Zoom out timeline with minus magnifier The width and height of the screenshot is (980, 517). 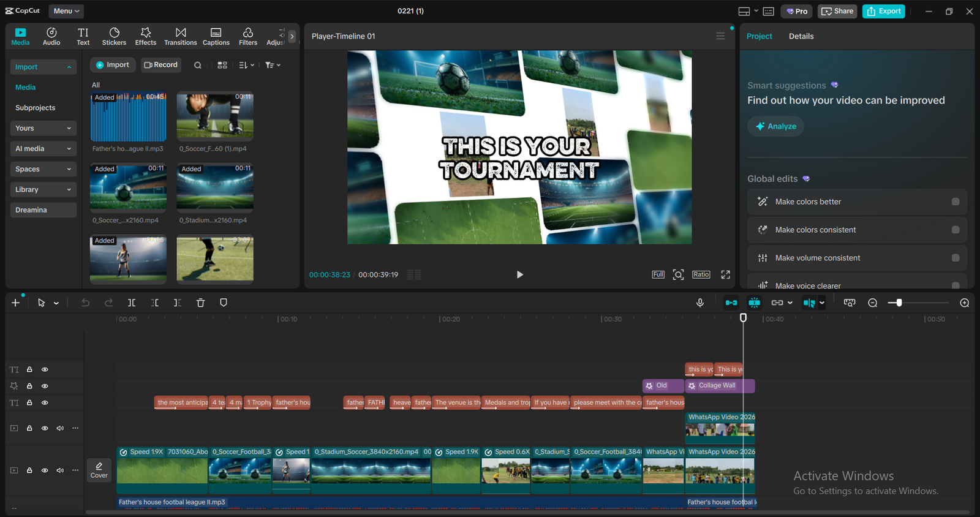873,303
